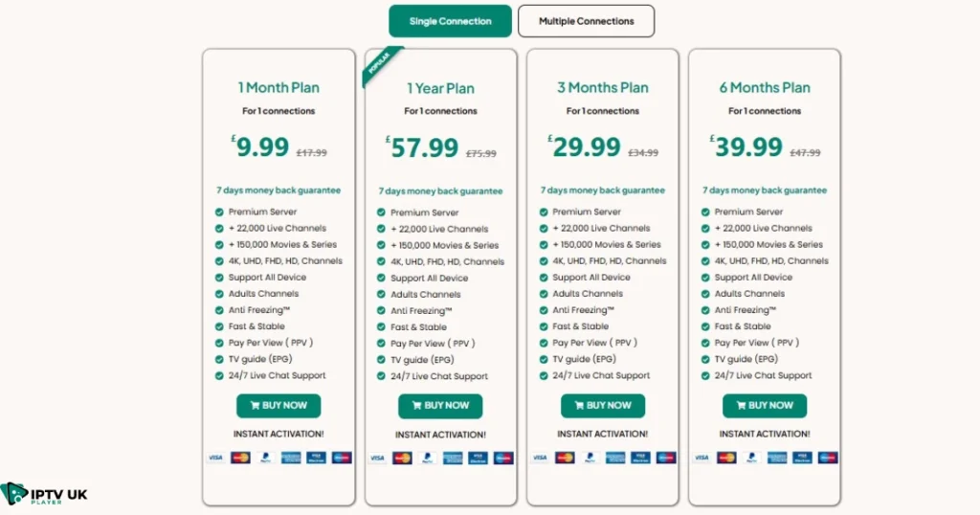Click the IPTV UK Player logo
980x515 pixels.
pyautogui.click(x=44, y=494)
